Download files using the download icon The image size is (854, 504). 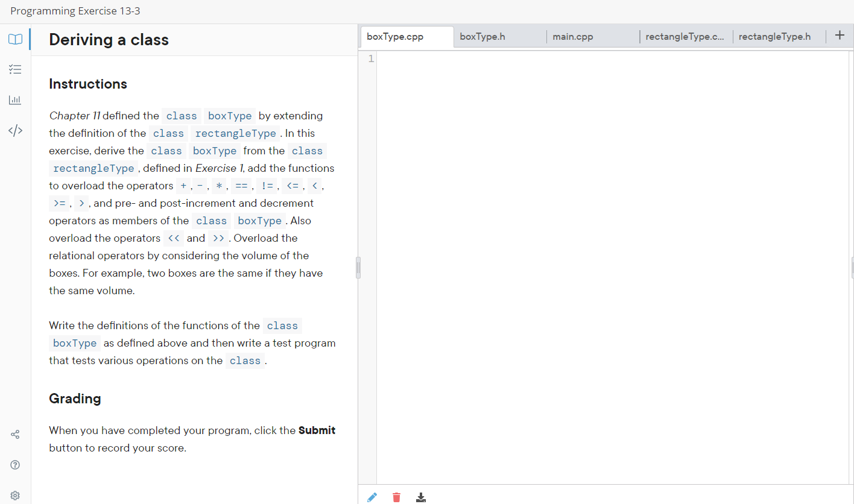coord(420,497)
